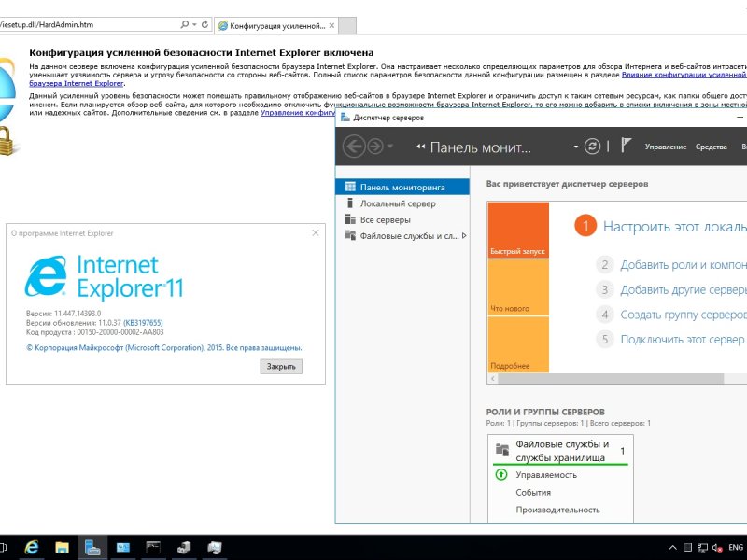
Task: Open a new tab in Internet Explorer
Action: 347,26
